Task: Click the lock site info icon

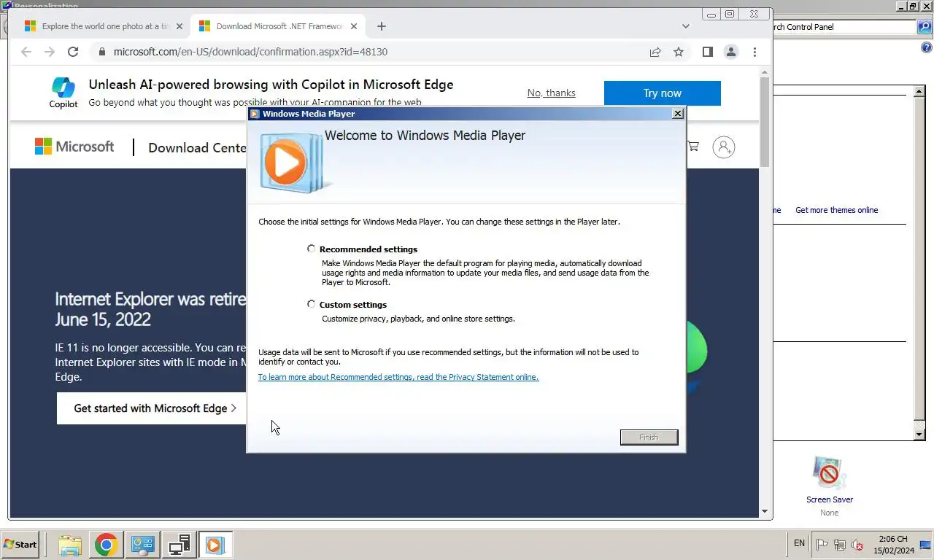Action: coord(101,52)
